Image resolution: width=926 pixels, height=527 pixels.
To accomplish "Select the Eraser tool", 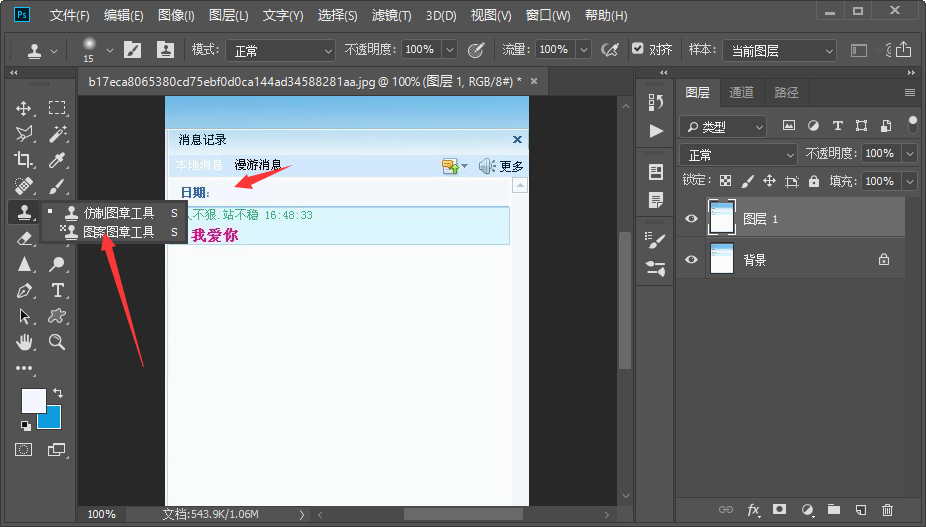I will [x=24, y=238].
